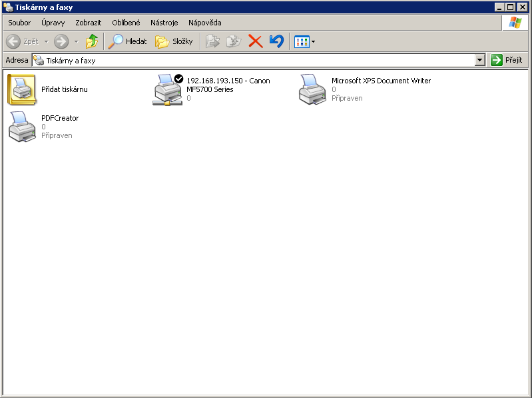Click the address bar printers icon

39,61
